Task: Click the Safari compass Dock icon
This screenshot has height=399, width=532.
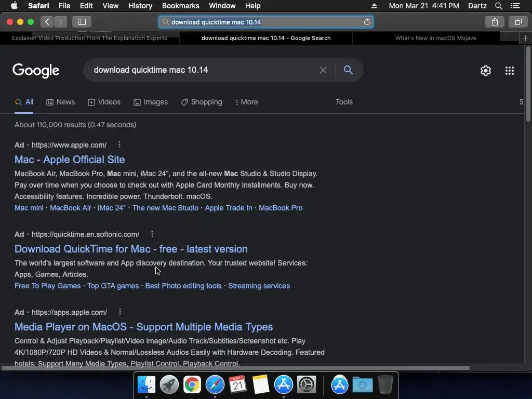Action: coord(215,385)
